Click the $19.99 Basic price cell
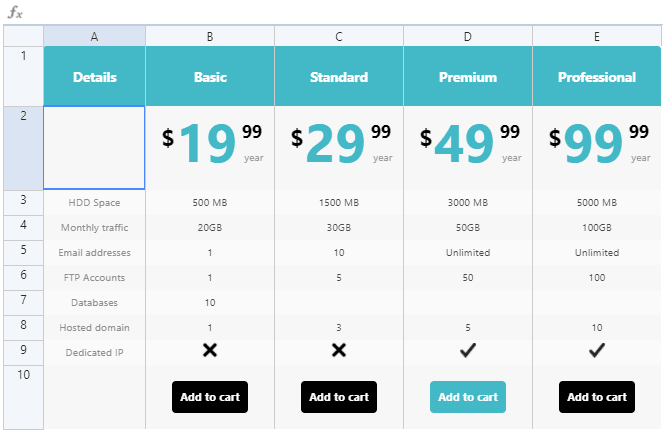The image size is (663, 432). click(x=210, y=147)
